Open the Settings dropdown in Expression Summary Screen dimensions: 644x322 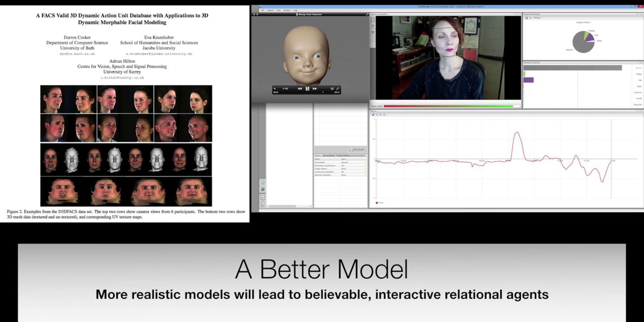click(537, 18)
